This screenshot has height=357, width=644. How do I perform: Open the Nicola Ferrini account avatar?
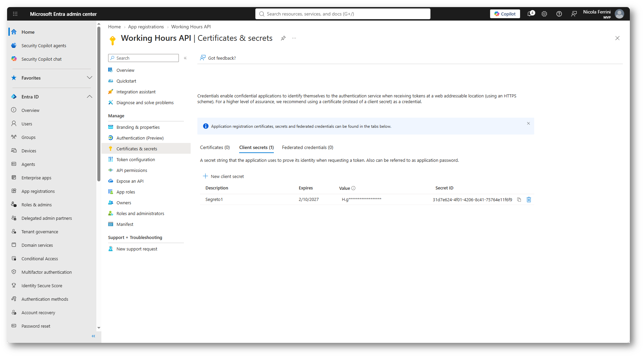click(x=619, y=14)
